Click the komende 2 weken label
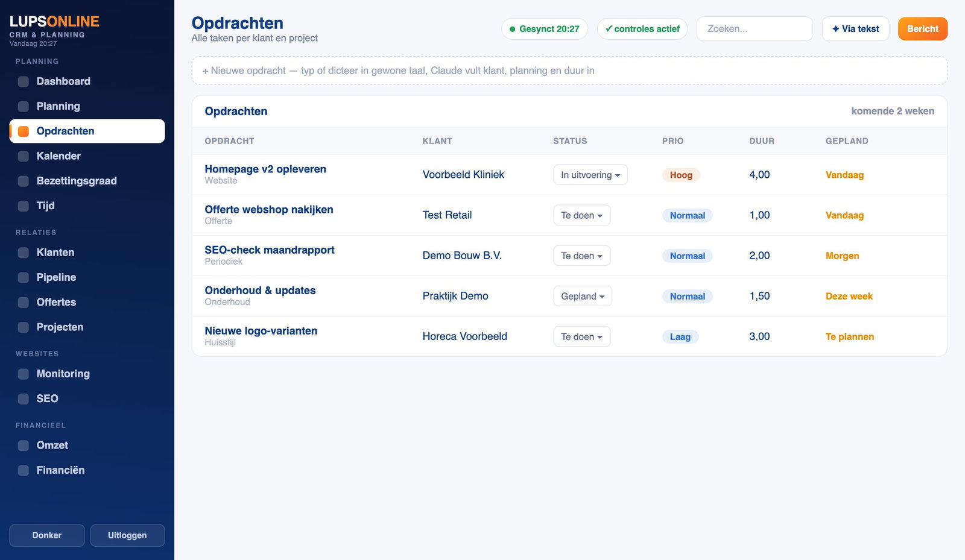The image size is (965, 560). click(893, 111)
